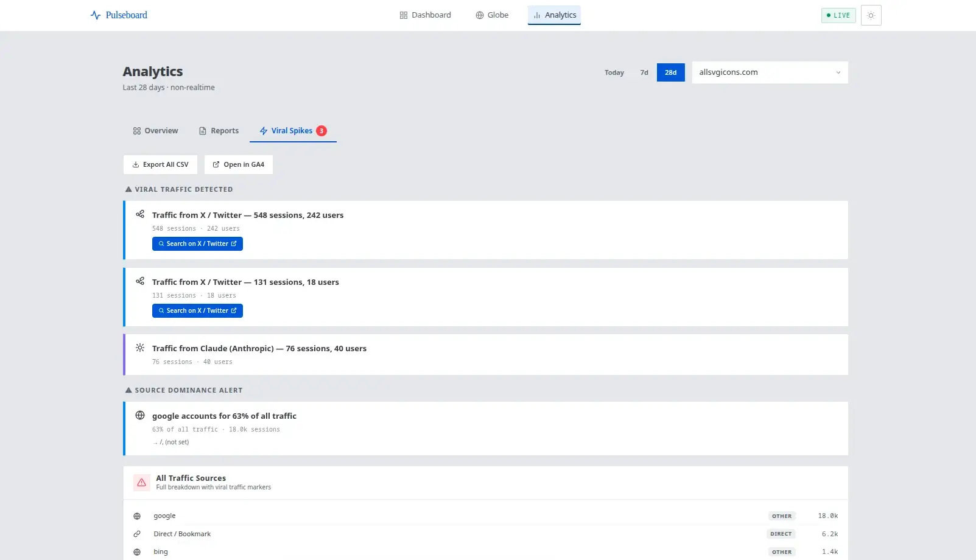Click globe icon on google dominance card

pos(140,415)
